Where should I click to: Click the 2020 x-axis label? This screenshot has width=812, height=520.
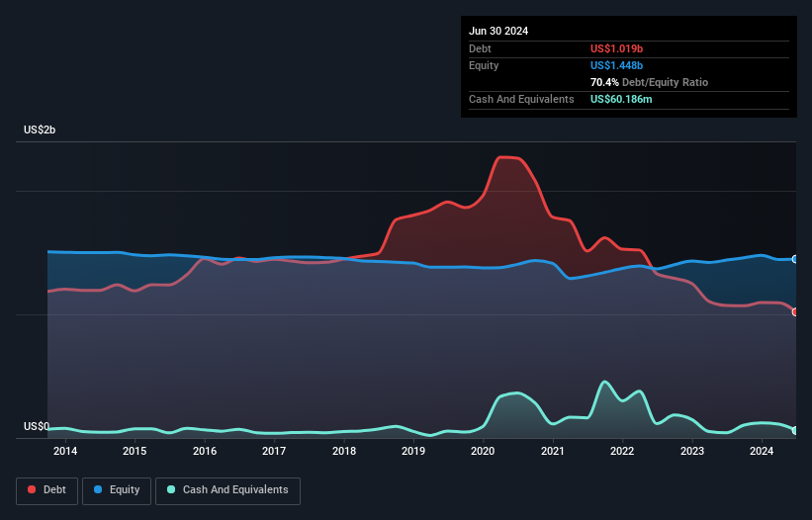pos(483,451)
